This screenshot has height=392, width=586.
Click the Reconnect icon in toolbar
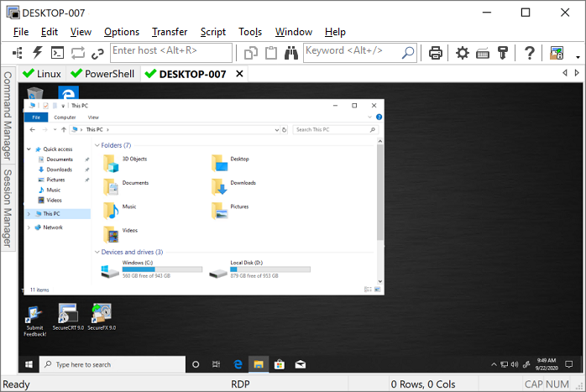coord(77,53)
